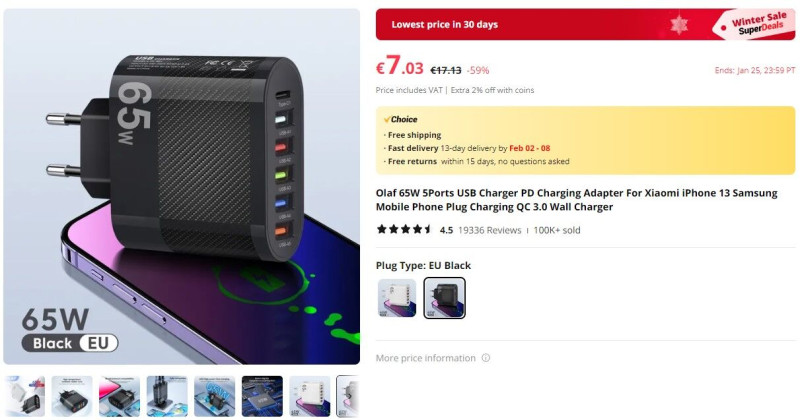800x420 pixels.
Task: Open the second thumbnail showing black charger ports
Action: click(x=72, y=396)
